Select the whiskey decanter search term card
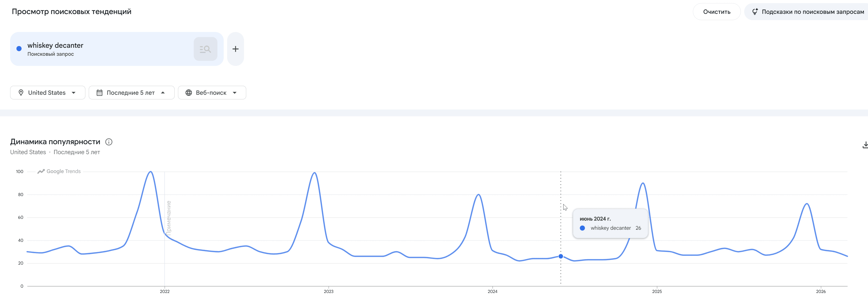This screenshot has width=868, height=300. [x=101, y=49]
